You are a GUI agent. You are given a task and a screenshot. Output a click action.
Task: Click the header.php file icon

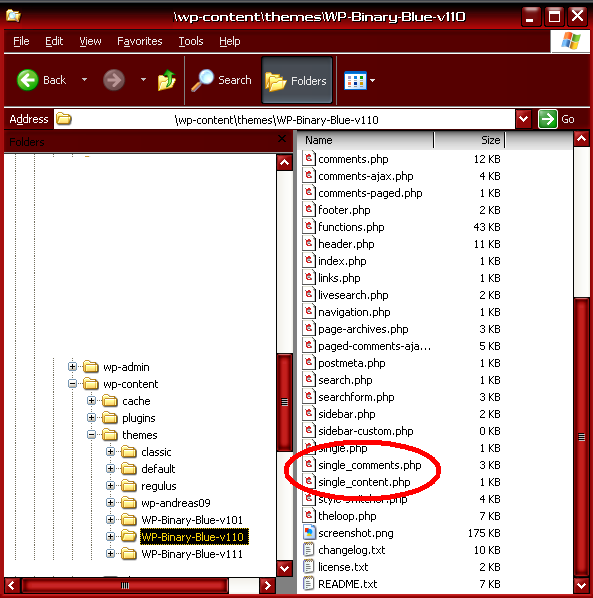pyautogui.click(x=309, y=243)
